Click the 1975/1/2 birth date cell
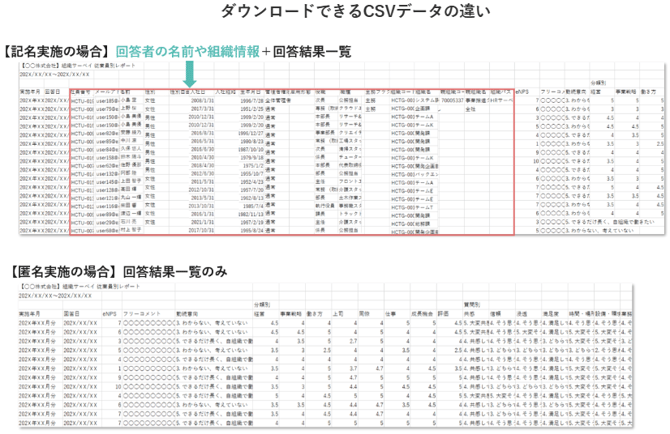670x434 pixels. [253, 166]
